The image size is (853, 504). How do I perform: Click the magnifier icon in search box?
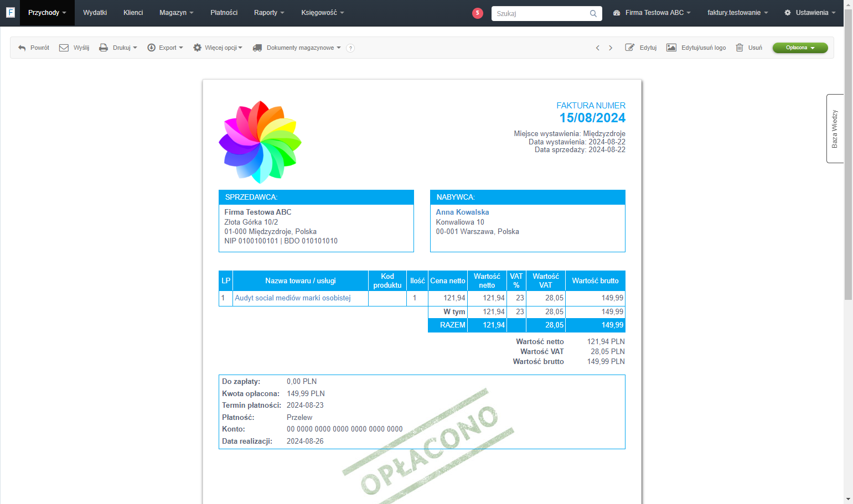pyautogui.click(x=593, y=13)
